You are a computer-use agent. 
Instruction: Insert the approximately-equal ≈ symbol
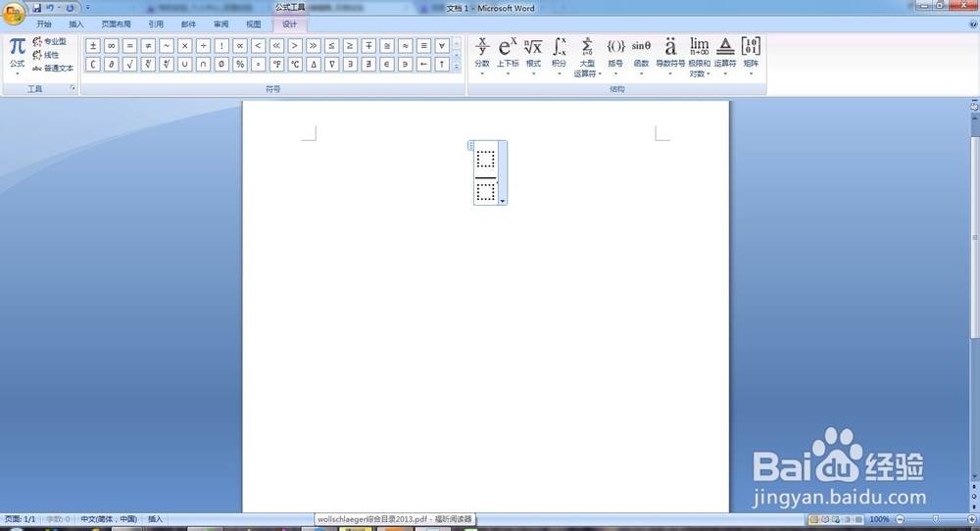pyautogui.click(x=406, y=46)
